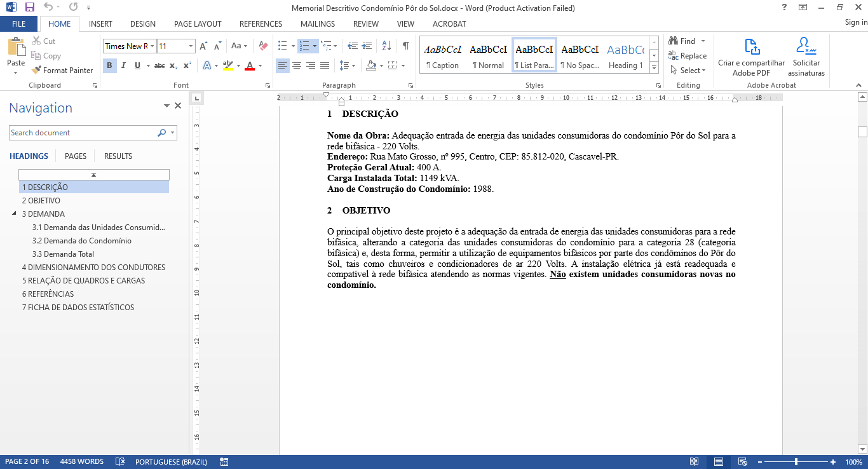Viewport: 868px width, 469px height.
Task: Apply center text alignment
Action: [x=297, y=65]
